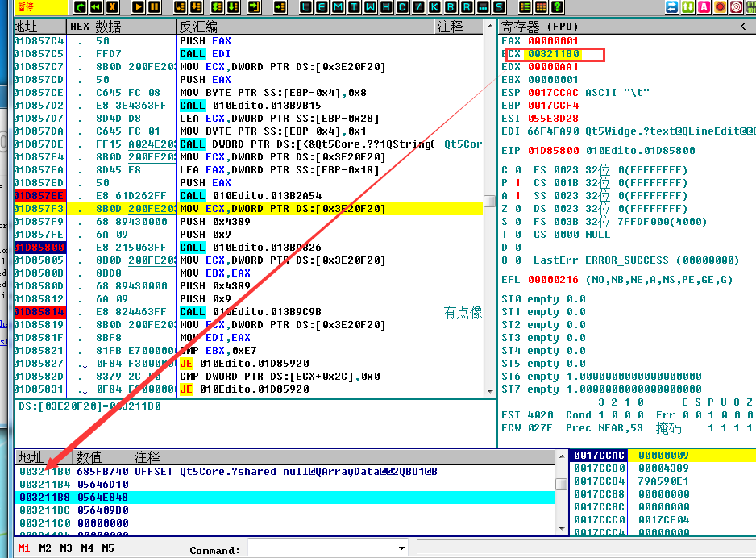756x558 pixels.
Task: Click the registers header left arrow
Action: pyautogui.click(x=743, y=27)
